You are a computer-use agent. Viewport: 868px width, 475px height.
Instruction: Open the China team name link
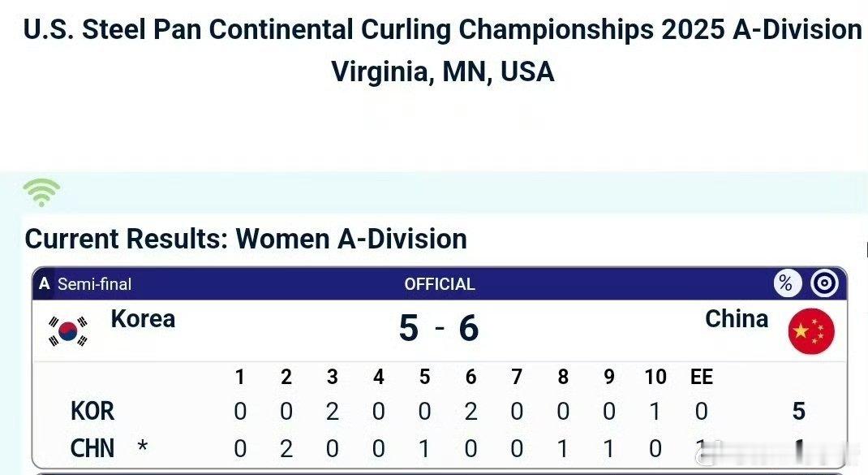(x=737, y=318)
